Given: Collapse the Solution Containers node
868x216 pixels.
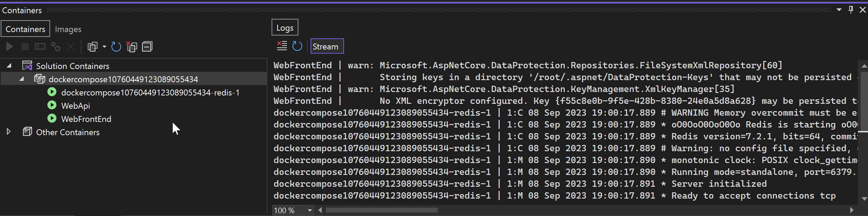Looking at the screenshot, I should [9, 65].
